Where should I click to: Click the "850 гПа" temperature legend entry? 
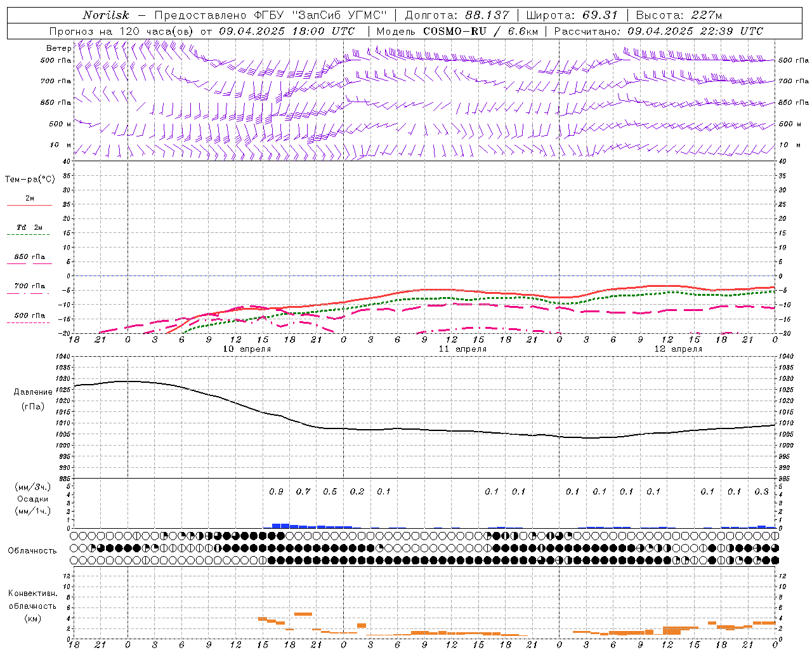tap(29, 257)
